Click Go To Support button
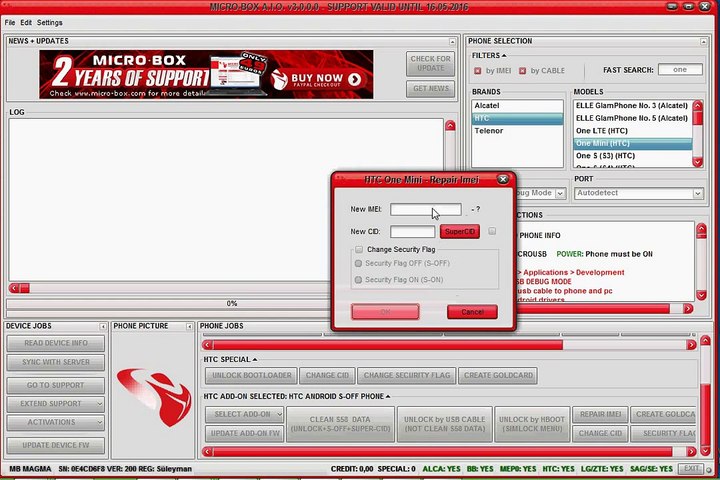This screenshot has width=720, height=480. click(56, 385)
